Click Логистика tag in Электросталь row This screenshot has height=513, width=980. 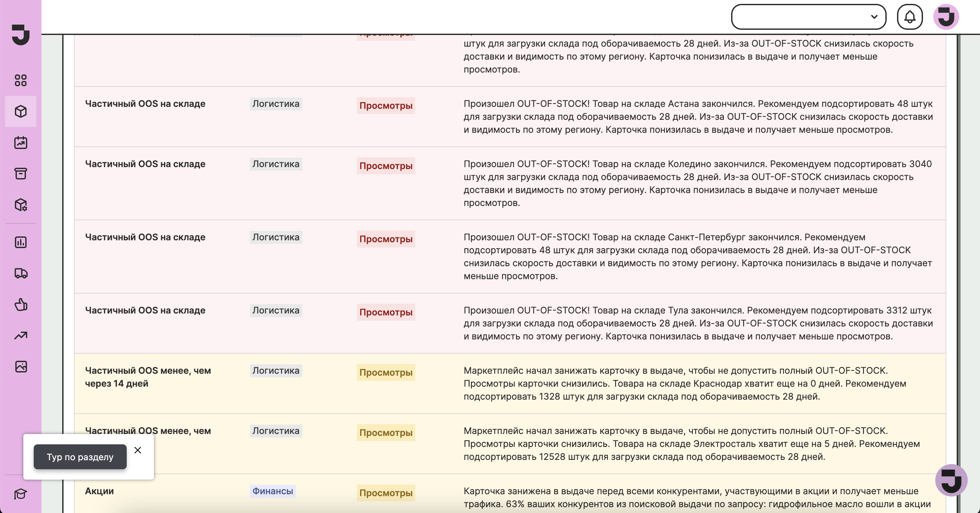(x=276, y=431)
